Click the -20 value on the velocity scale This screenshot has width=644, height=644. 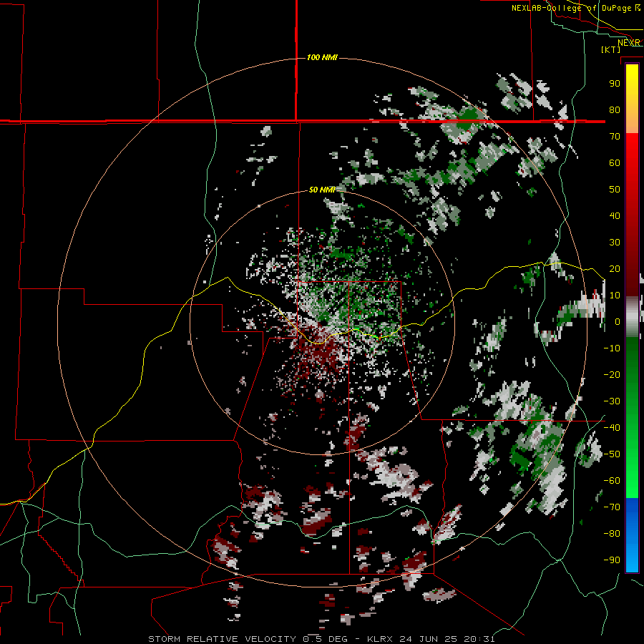click(x=612, y=374)
